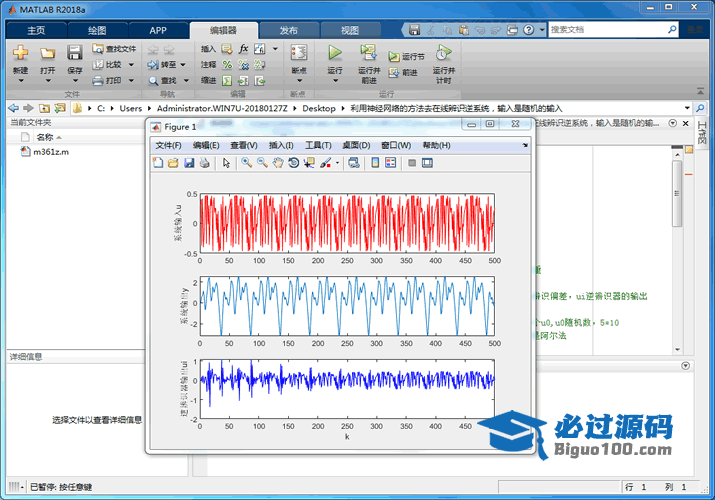715x500 pixels.
Task: Click the 打印 (Print) button in the ribbon
Action: click(x=108, y=81)
